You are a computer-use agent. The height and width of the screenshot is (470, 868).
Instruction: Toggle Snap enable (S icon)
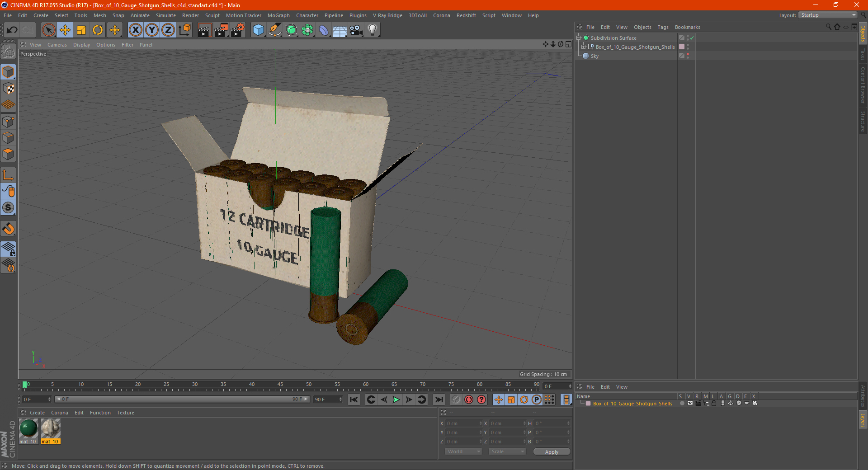9,207
